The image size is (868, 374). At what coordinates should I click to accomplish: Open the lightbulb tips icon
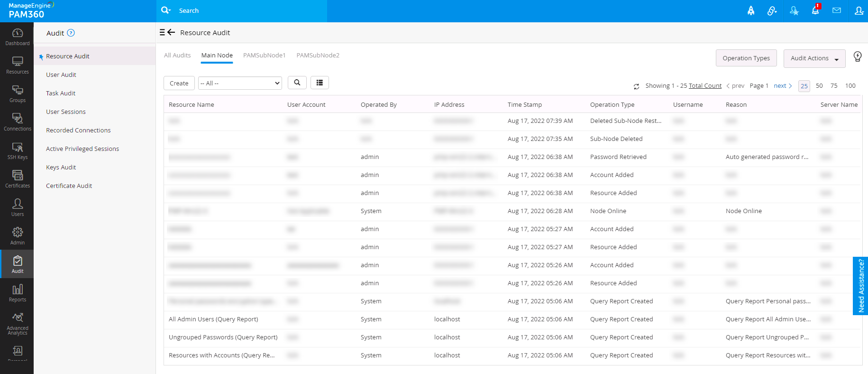click(x=858, y=57)
